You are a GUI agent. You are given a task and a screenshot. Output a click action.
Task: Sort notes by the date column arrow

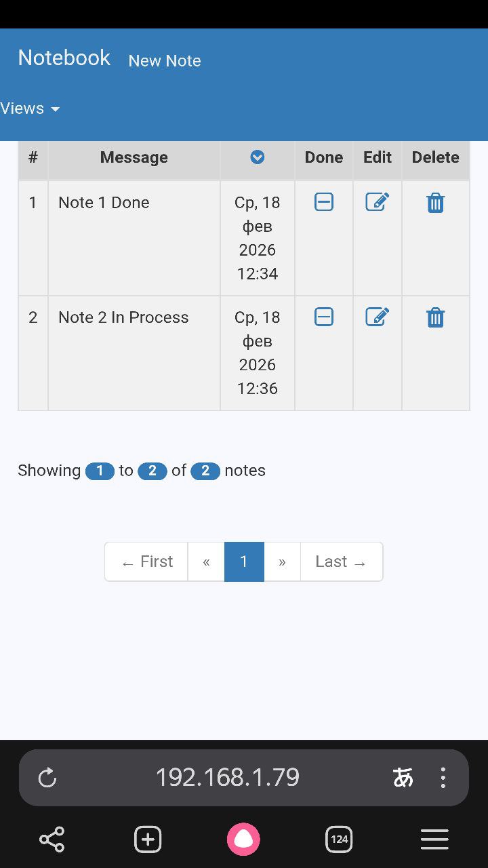point(258,157)
